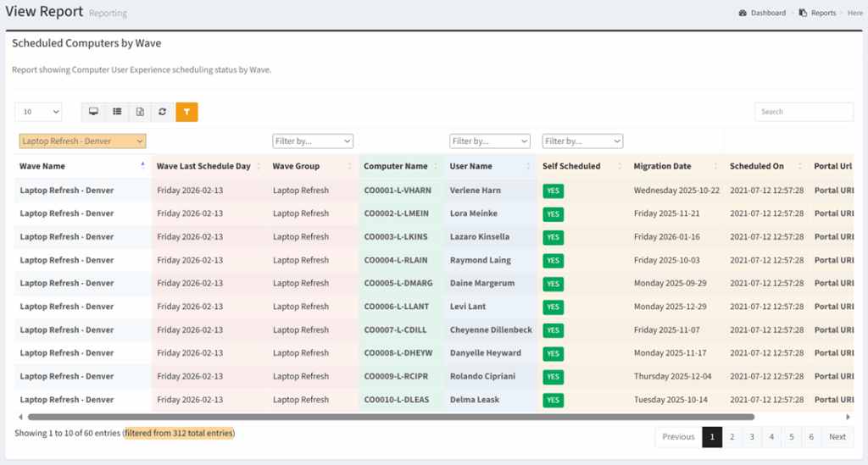
Task: Click YES badge for Raymond Laing
Action: (553, 260)
